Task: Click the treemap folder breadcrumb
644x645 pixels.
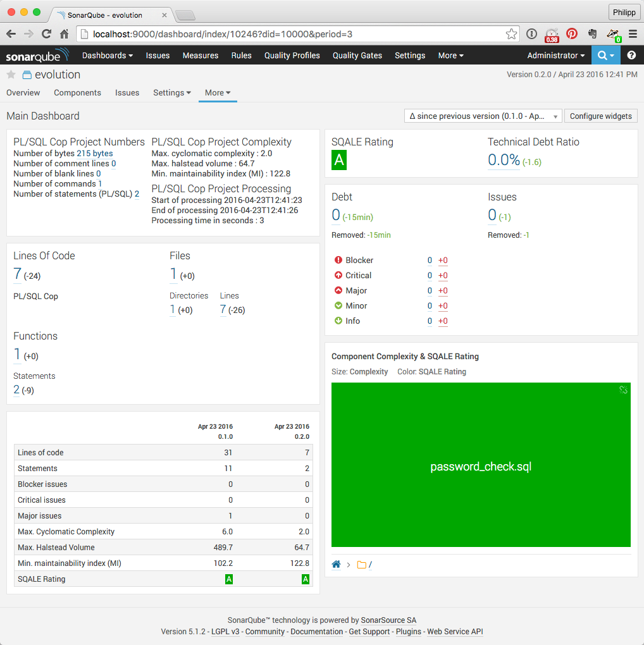Action: pyautogui.click(x=364, y=565)
